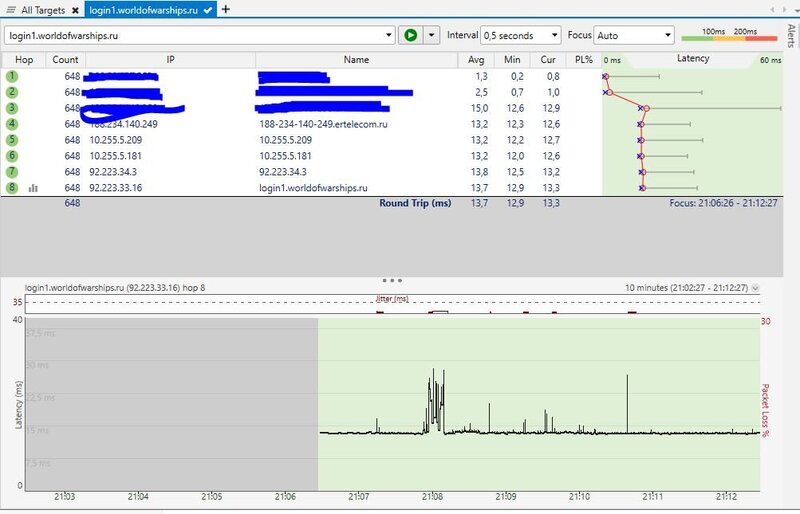Click IP 92.223.33.16 in hop 8

point(116,187)
